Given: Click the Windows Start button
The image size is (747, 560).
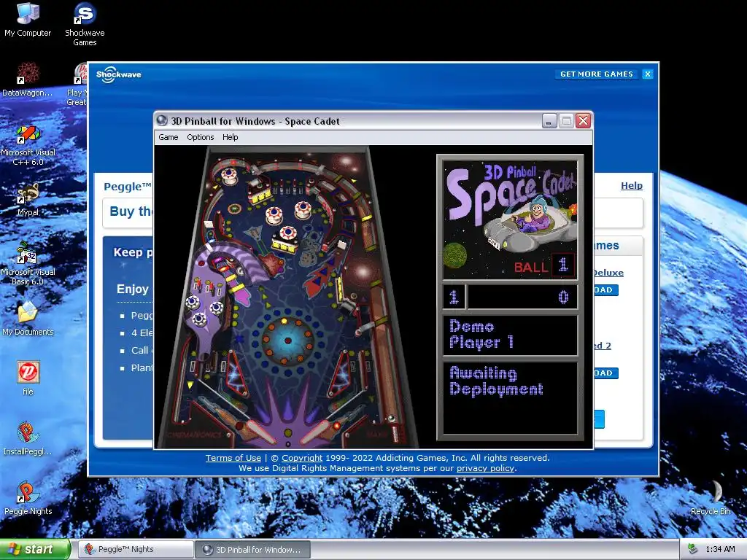Looking at the screenshot, I should [35, 549].
